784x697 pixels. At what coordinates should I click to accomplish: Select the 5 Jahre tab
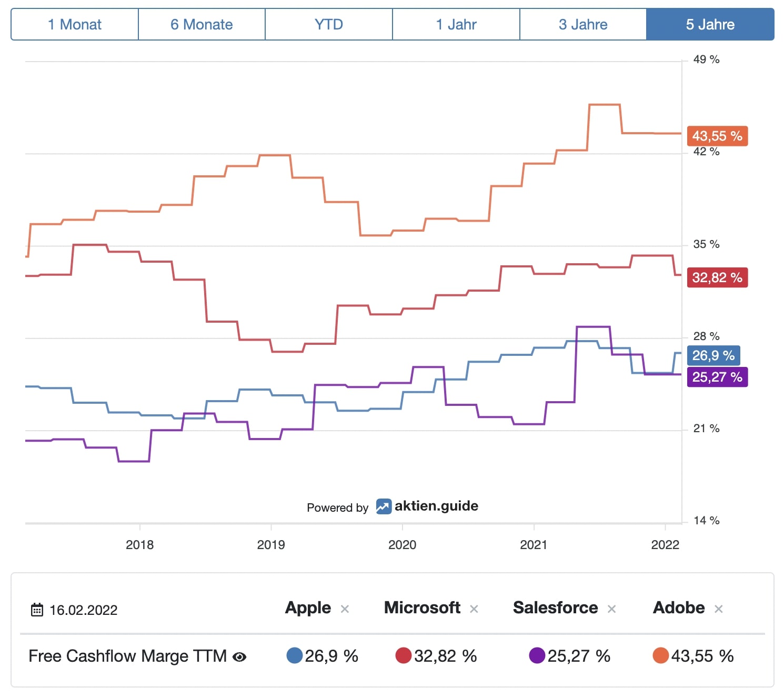[710, 24]
